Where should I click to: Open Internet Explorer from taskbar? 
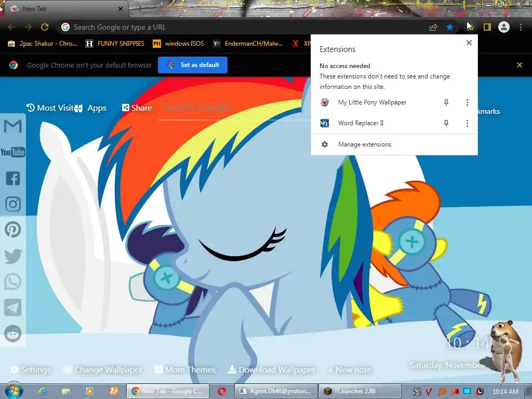coord(42,391)
